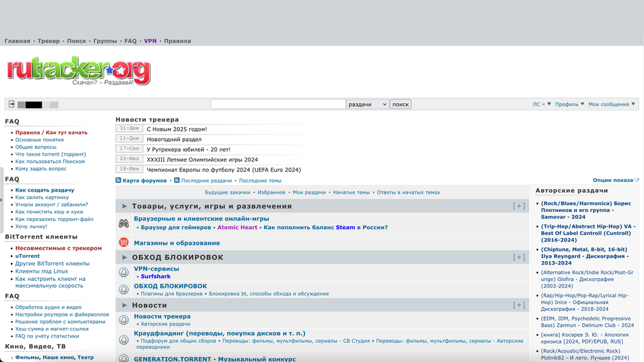The width and height of the screenshot is (644, 362).
Task: Open Браузерные и клиентские онлайн-игры forum
Action: tap(201, 219)
